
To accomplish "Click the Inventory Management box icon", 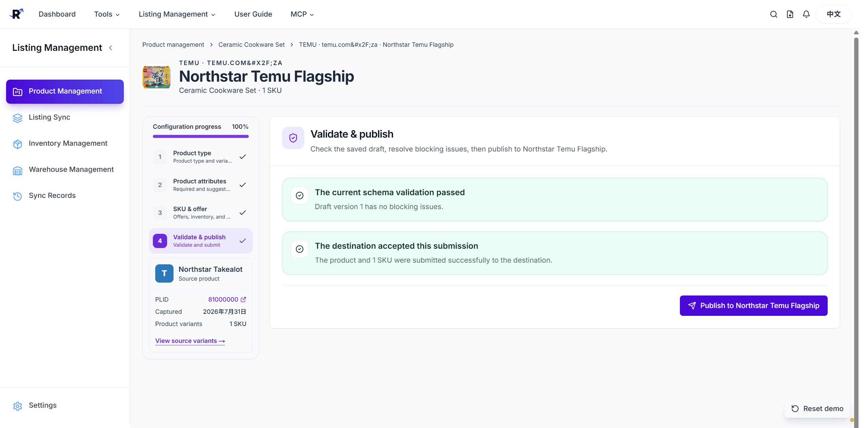I will (18, 144).
